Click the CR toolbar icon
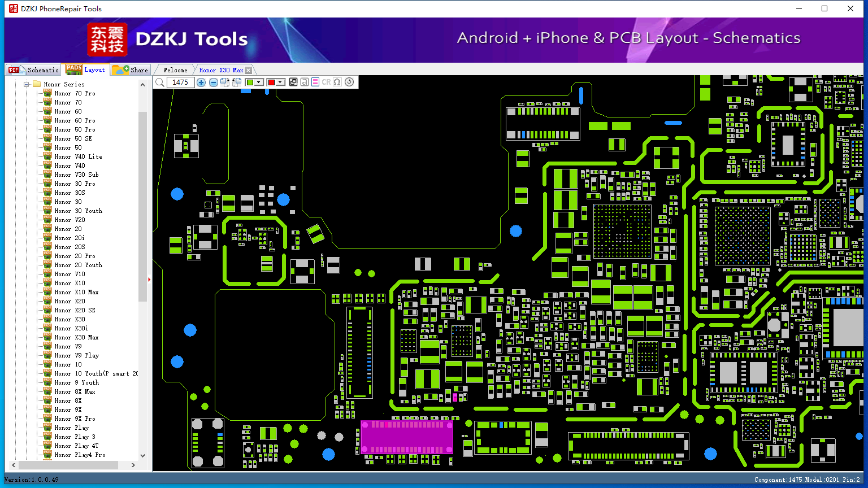Viewport: 868px width, 488px height. pyautogui.click(x=326, y=82)
